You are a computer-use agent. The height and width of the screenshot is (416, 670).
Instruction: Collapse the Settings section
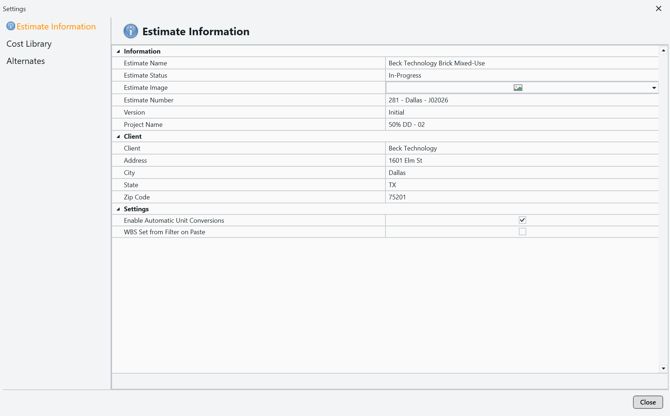pos(118,209)
